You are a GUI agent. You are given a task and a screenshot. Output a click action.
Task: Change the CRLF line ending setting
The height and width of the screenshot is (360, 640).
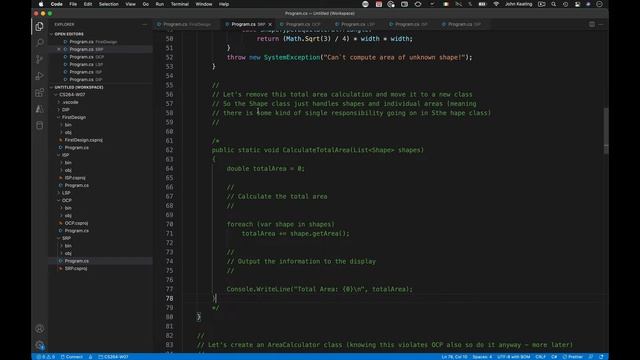tap(540, 357)
